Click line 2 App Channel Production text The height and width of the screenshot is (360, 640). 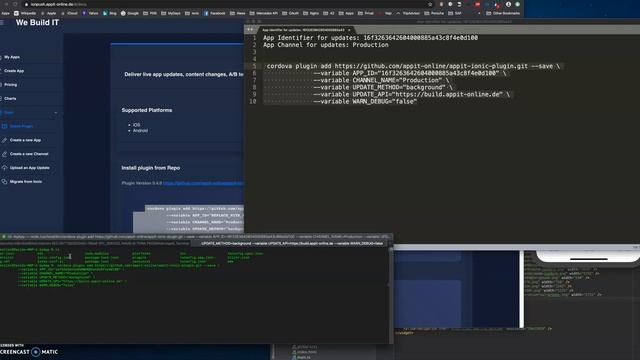pos(326,45)
